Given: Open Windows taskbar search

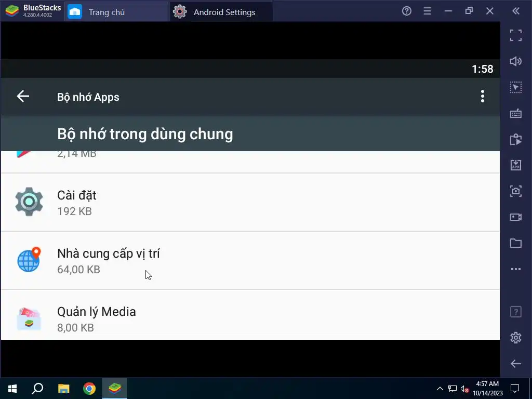Looking at the screenshot, I should coord(37,389).
